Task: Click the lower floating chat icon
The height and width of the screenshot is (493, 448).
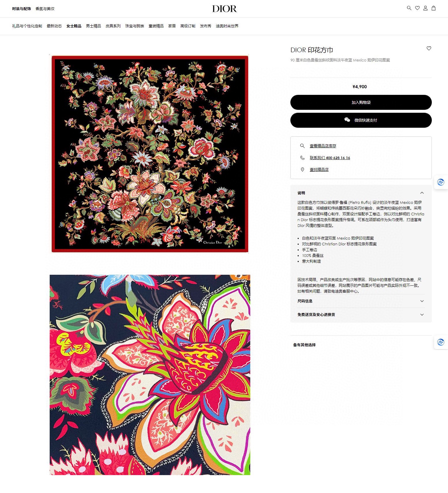Action: [441, 342]
